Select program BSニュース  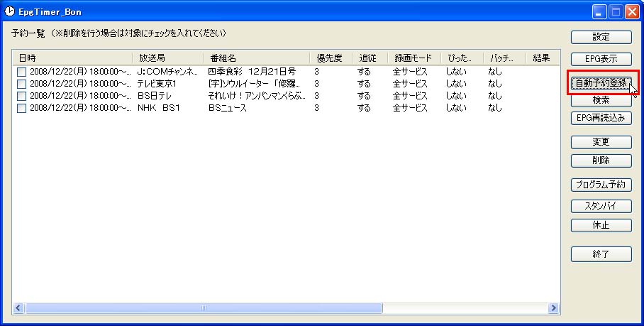pos(228,108)
